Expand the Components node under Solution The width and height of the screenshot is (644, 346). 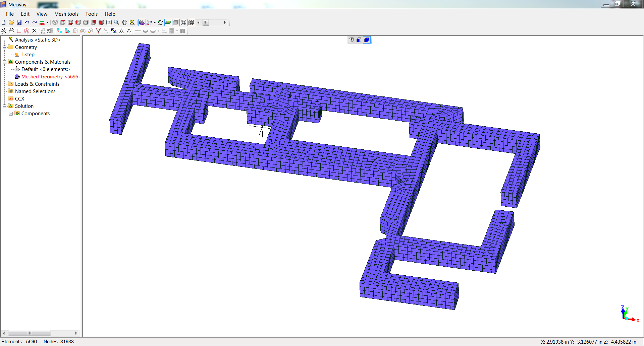coord(11,114)
